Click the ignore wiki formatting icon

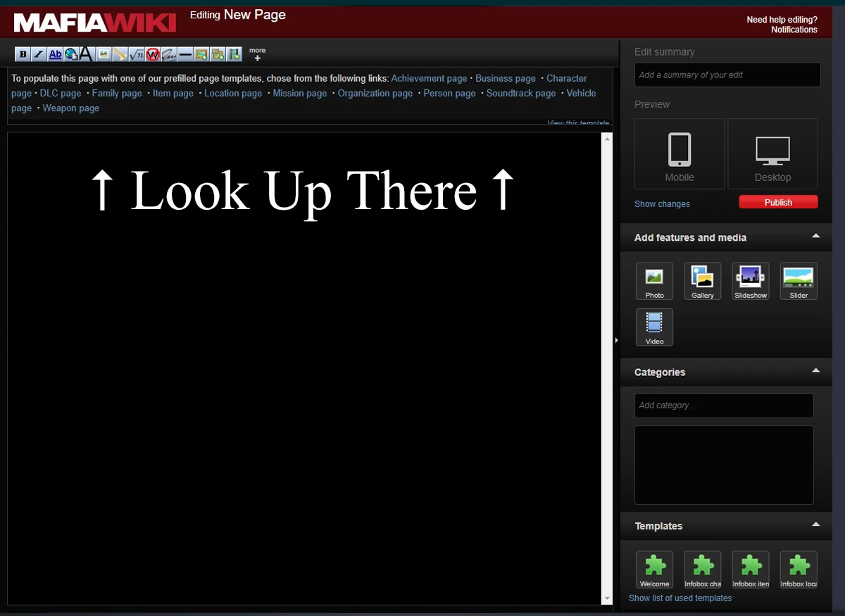point(152,54)
